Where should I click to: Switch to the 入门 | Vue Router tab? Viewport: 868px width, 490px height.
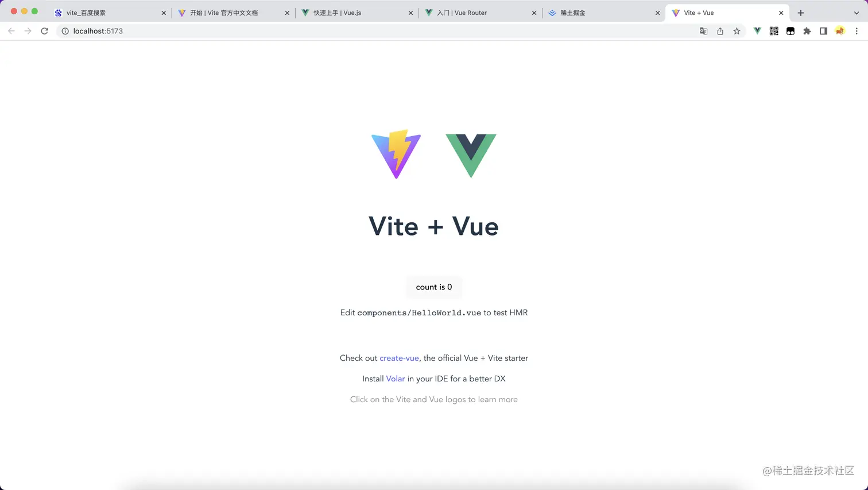click(480, 13)
